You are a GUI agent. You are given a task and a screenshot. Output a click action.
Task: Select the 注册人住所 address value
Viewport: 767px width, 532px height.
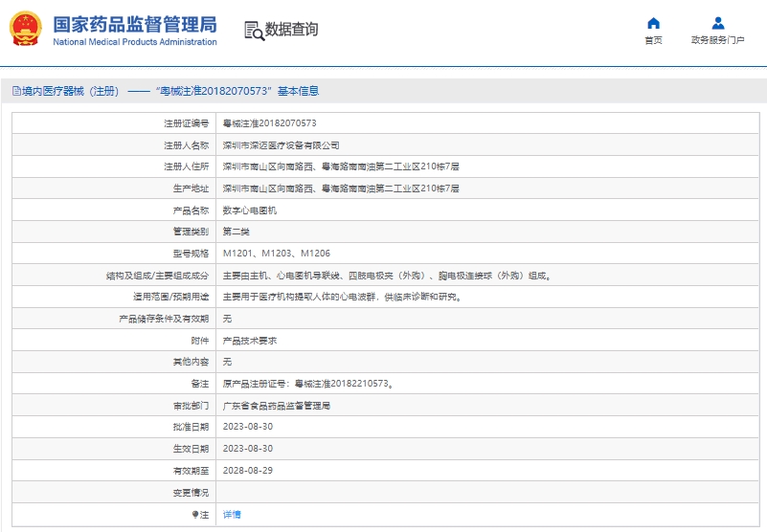(341, 166)
